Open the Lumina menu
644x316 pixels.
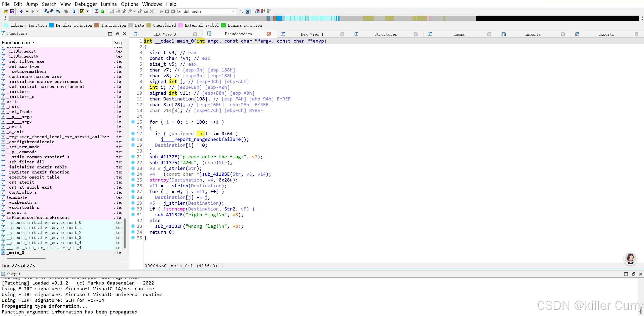pyautogui.click(x=108, y=4)
